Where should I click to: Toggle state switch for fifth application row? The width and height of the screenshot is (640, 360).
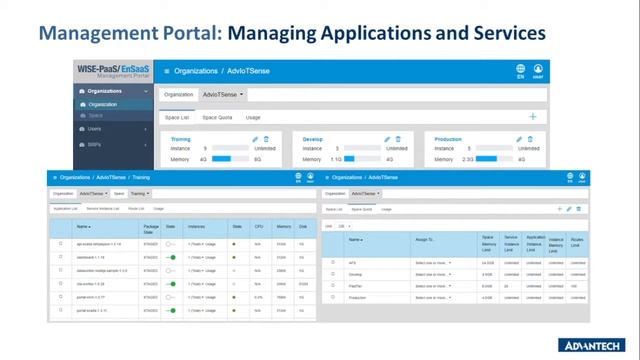click(x=170, y=297)
